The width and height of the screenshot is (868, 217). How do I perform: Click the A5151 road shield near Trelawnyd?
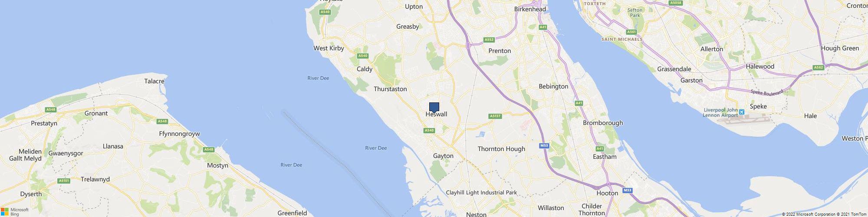[x=64, y=181]
